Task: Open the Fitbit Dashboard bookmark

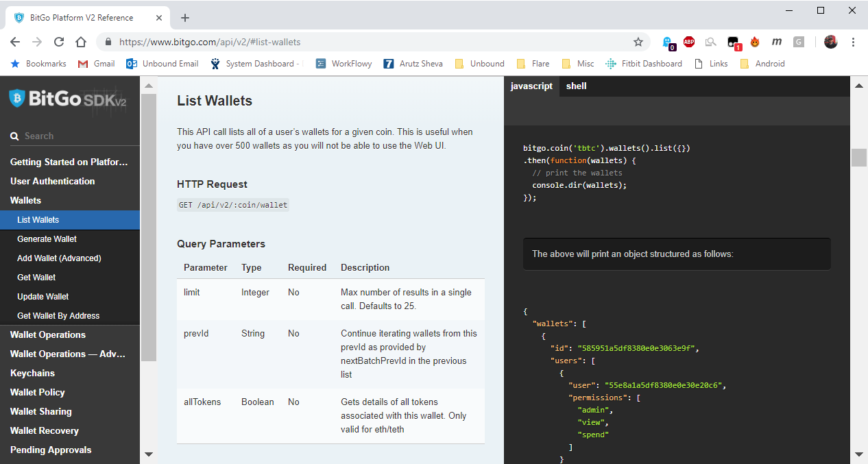Action: coord(644,64)
